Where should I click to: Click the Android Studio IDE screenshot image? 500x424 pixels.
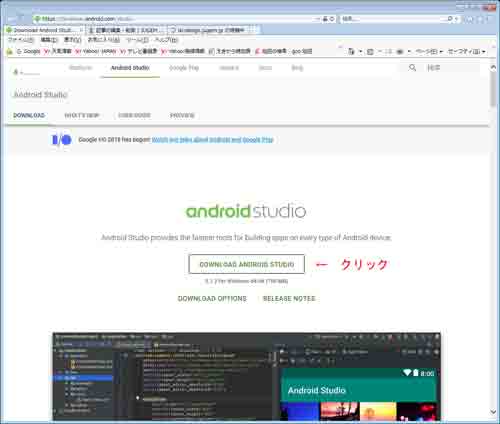(247, 376)
